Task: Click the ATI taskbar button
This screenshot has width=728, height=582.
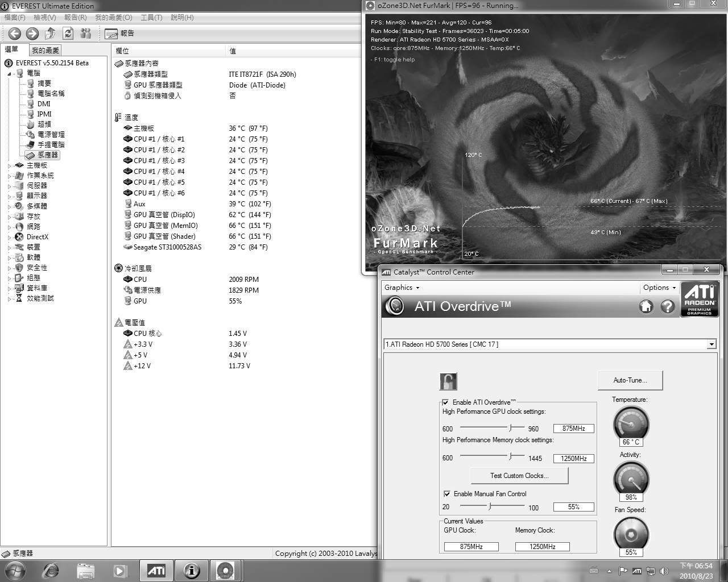Action: tap(156, 571)
